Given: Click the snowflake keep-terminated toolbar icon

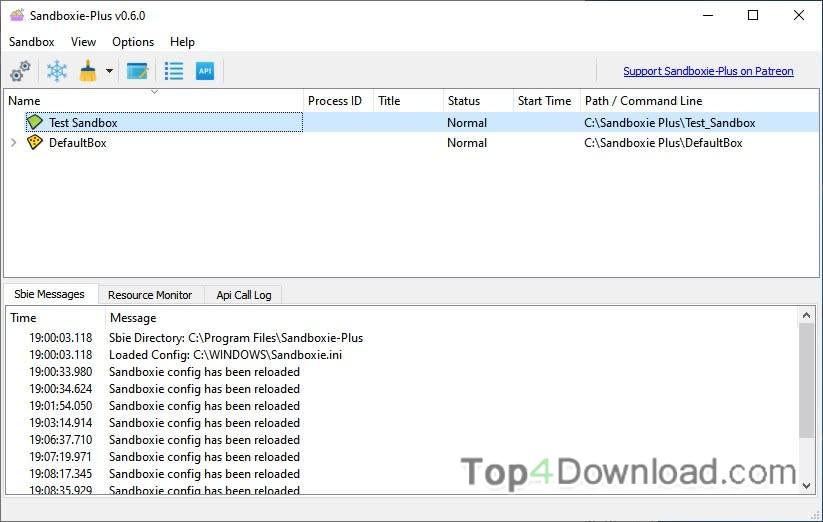Looking at the screenshot, I should tap(57, 71).
